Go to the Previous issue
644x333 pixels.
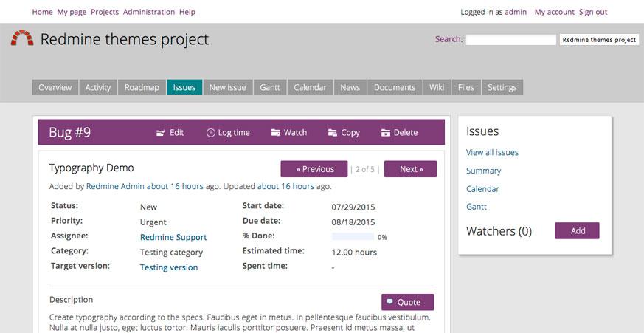click(x=314, y=169)
